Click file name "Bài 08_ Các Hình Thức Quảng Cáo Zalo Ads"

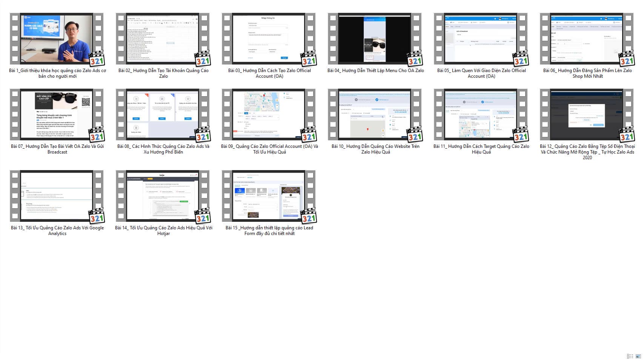[163, 149]
